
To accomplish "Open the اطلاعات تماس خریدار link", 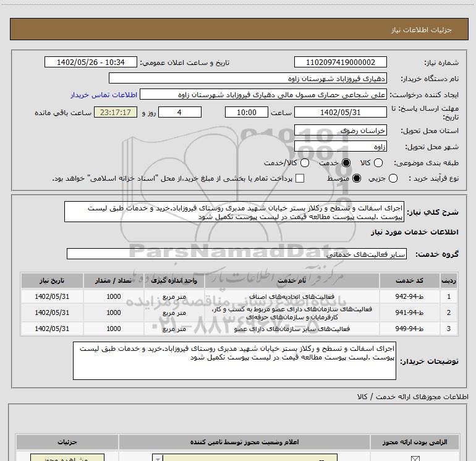I will (x=104, y=95).
